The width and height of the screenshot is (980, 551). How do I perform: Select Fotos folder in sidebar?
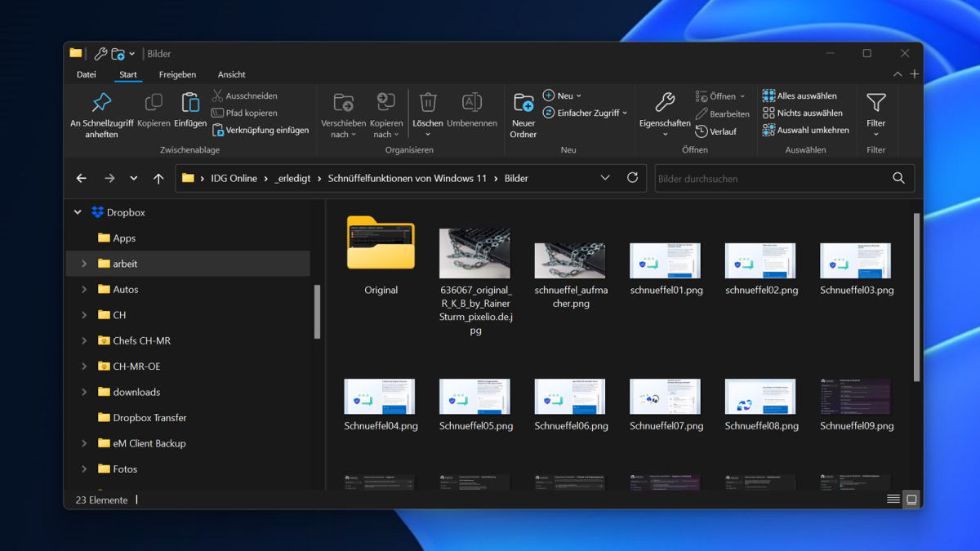coord(125,469)
